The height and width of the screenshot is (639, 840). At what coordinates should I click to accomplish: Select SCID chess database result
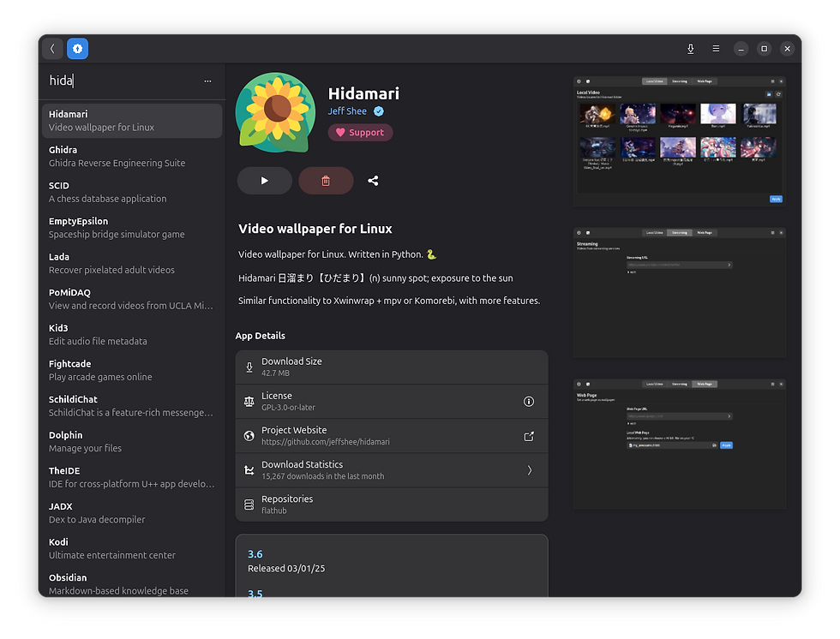coord(132,192)
